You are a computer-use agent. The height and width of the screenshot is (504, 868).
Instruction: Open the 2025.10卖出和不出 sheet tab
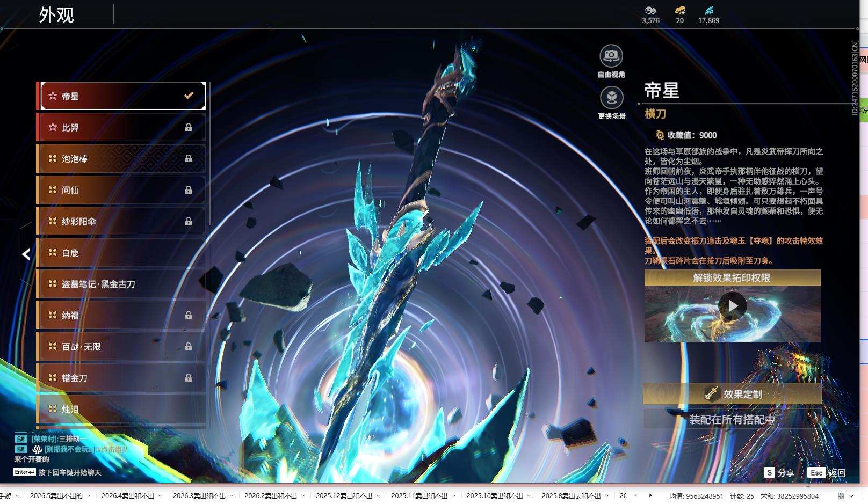coord(495,495)
